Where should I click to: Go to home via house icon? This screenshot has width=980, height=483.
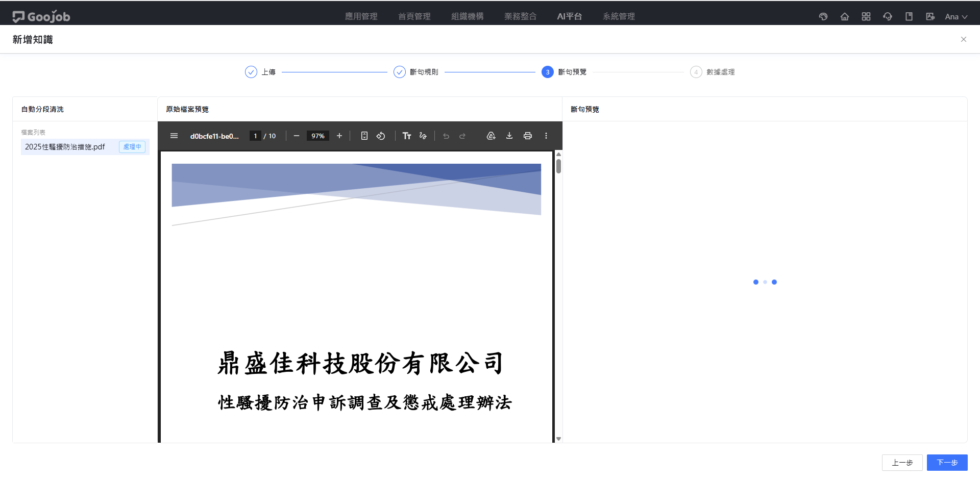tap(845, 16)
